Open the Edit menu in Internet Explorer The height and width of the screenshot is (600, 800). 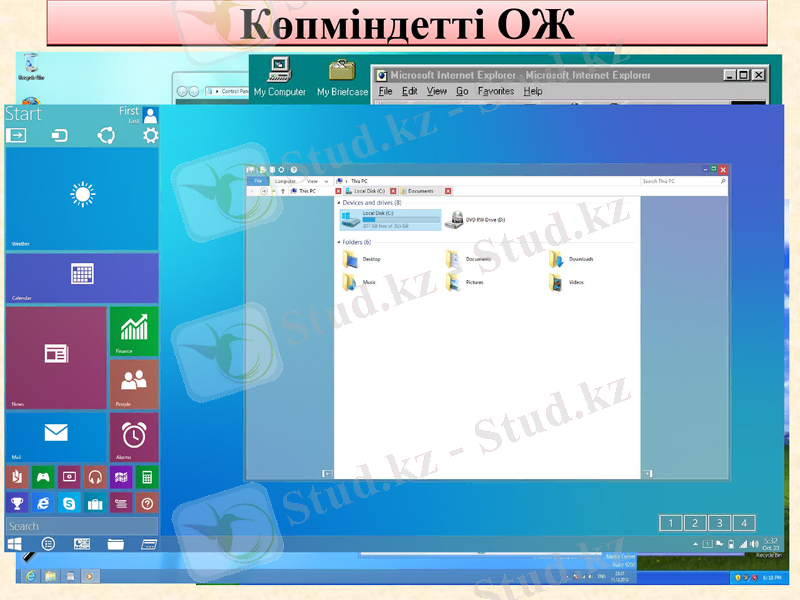(410, 91)
